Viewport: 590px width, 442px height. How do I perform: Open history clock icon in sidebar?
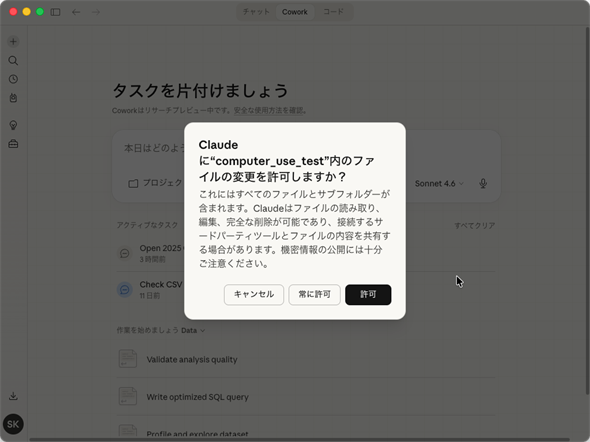13,79
